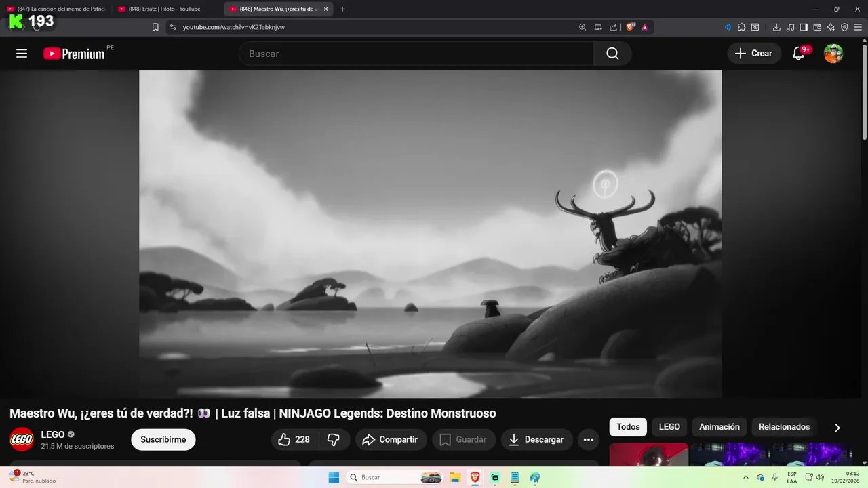Click the Compartir share button

pyautogui.click(x=391, y=440)
